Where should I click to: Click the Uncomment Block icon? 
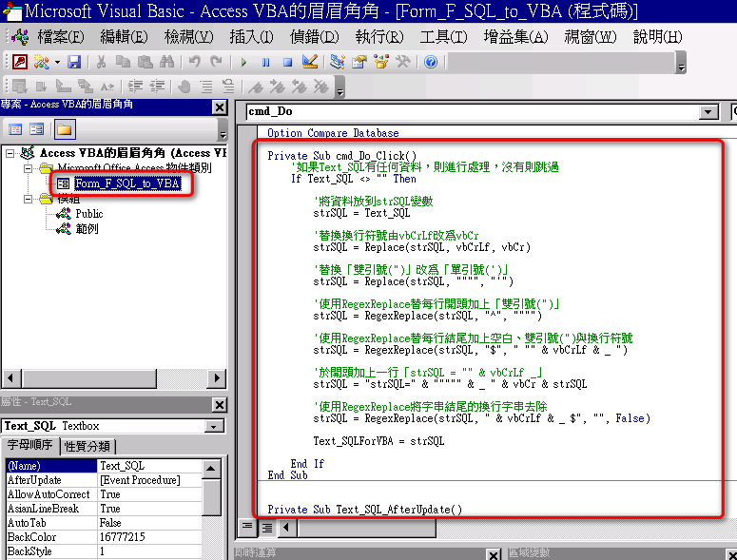point(228,87)
